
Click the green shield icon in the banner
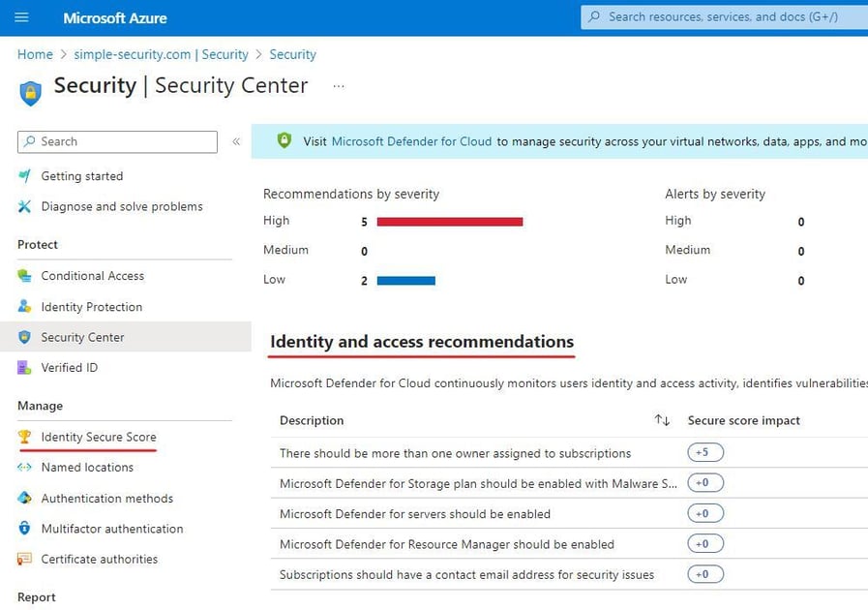284,140
